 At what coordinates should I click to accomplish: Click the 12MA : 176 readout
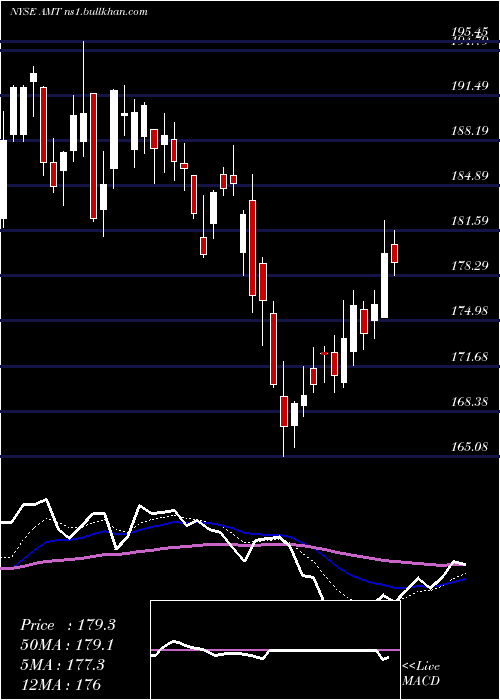60,684
